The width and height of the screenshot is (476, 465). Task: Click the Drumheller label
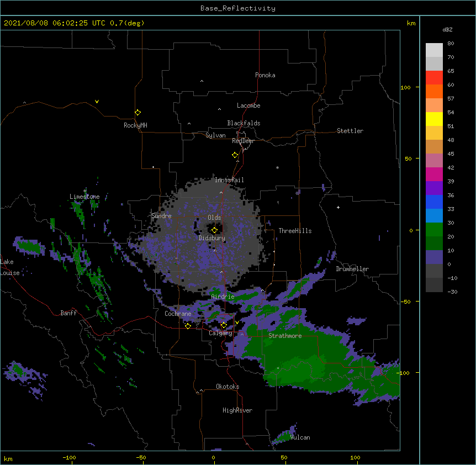tap(352, 269)
